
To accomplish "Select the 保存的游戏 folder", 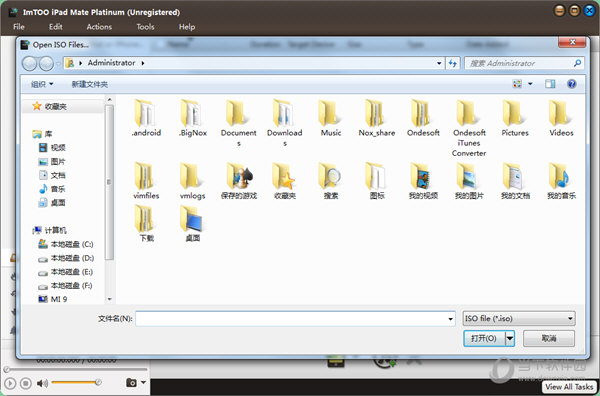I will click(x=238, y=181).
